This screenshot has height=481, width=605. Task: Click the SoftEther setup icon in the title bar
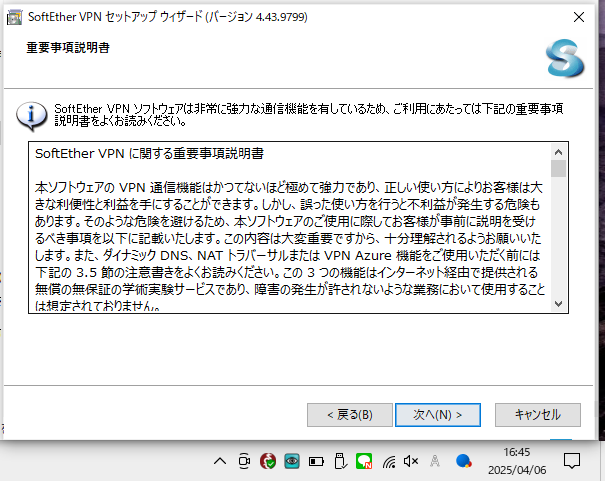point(15,17)
